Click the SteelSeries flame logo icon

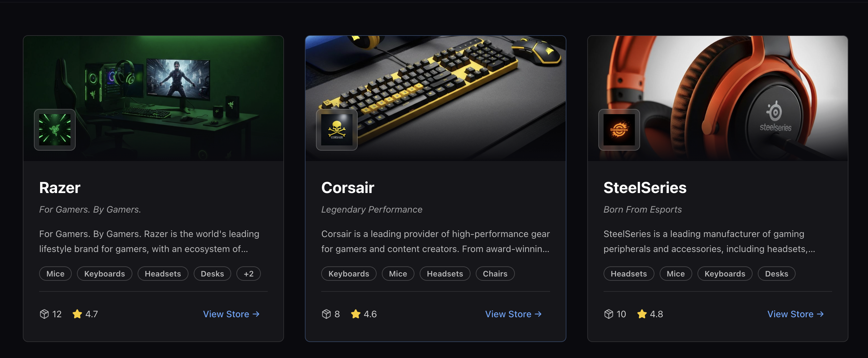tap(619, 130)
